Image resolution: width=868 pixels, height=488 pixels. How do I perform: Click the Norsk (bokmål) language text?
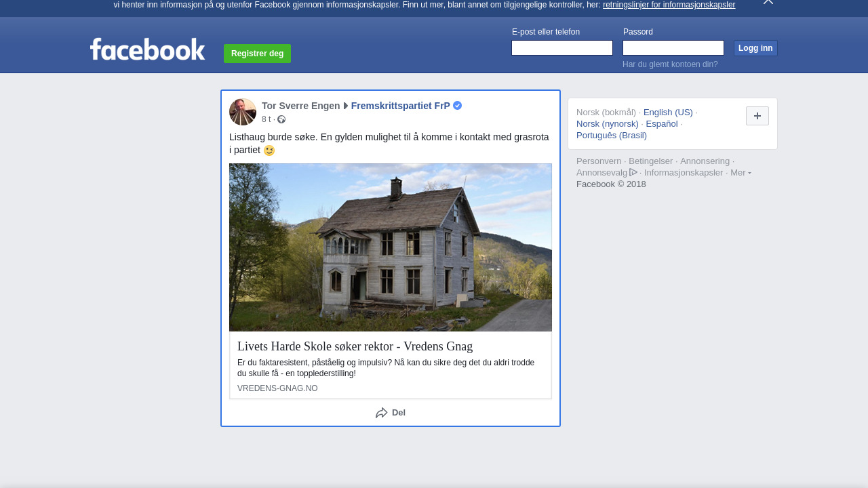606,113
